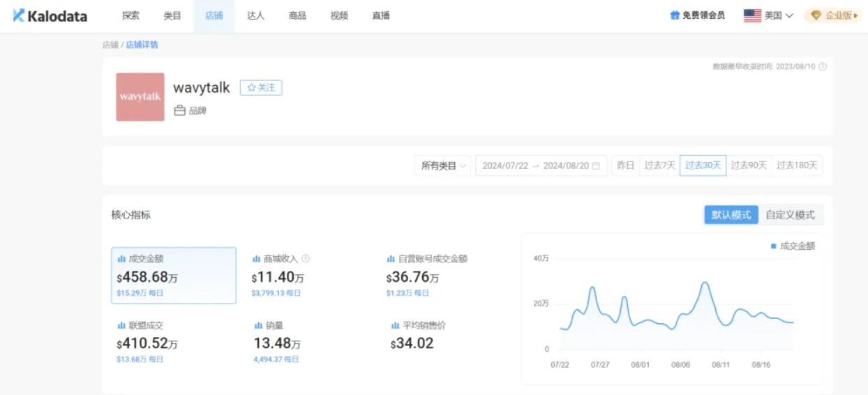Click the $15.29万 每日 value

(x=140, y=293)
